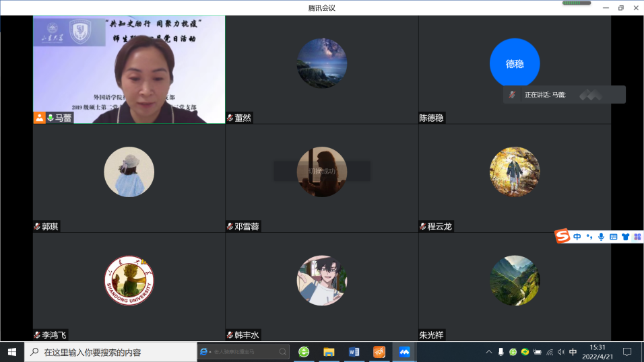Open the Windows notification center
This screenshot has height=362, width=644.
(627, 352)
